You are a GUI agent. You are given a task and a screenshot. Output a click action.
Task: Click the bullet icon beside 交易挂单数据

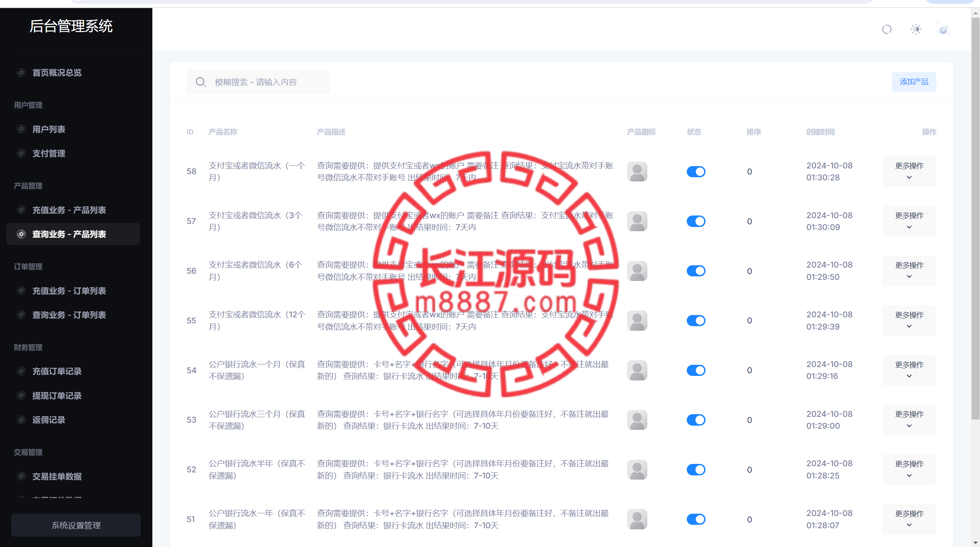[x=21, y=476]
